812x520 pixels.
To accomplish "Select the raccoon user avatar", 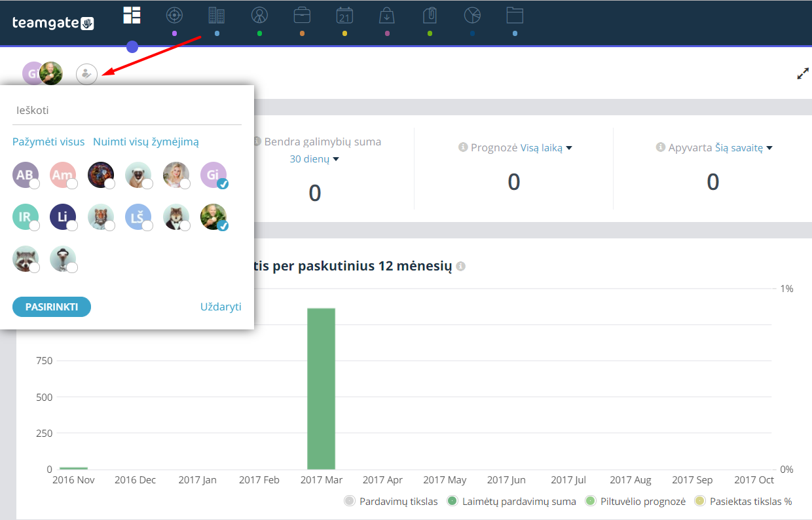I will point(25,259).
